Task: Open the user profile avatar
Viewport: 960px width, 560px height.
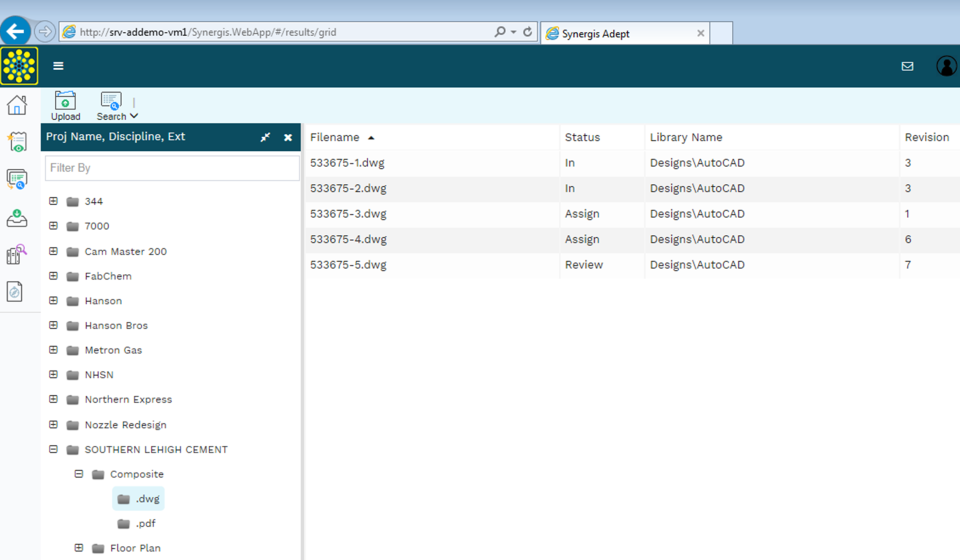Action: pyautogui.click(x=947, y=66)
